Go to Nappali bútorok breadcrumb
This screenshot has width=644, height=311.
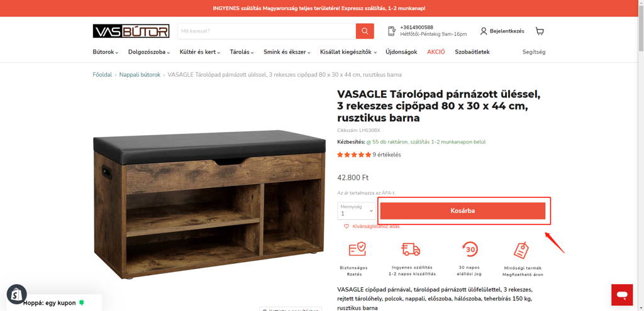[140, 75]
